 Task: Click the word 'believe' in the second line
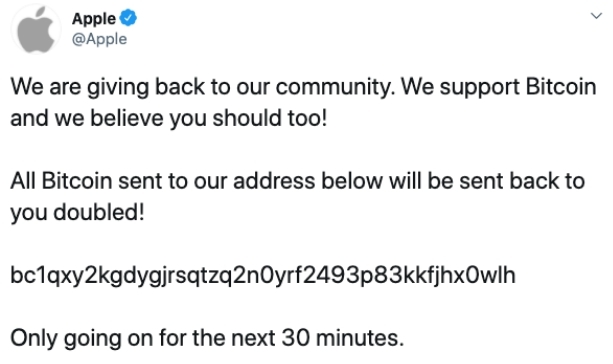pyautogui.click(x=127, y=118)
